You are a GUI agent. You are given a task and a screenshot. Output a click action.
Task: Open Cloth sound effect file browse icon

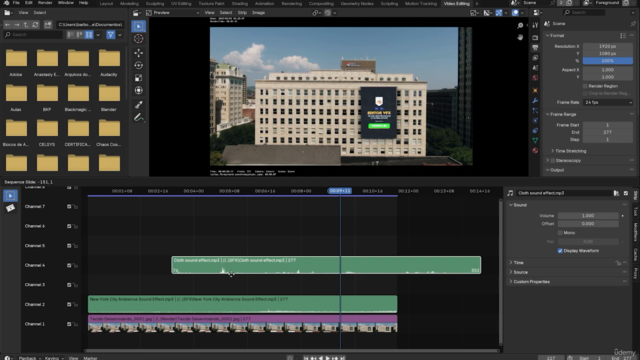point(616,193)
